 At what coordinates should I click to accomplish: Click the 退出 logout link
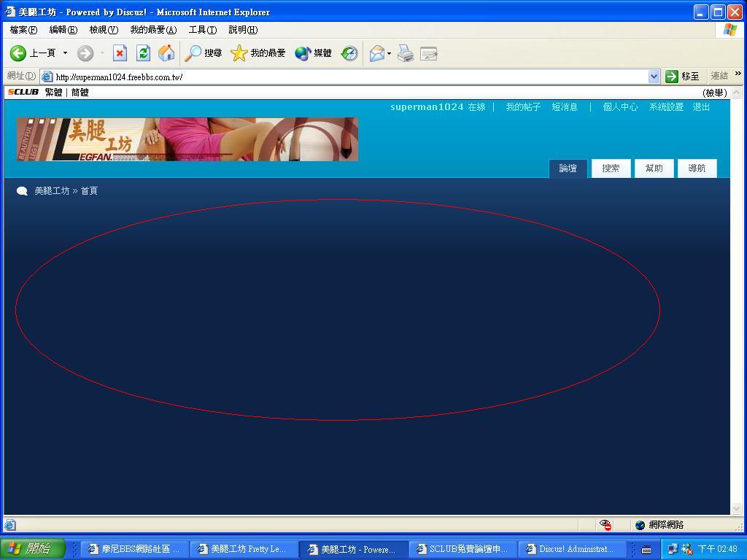[701, 107]
